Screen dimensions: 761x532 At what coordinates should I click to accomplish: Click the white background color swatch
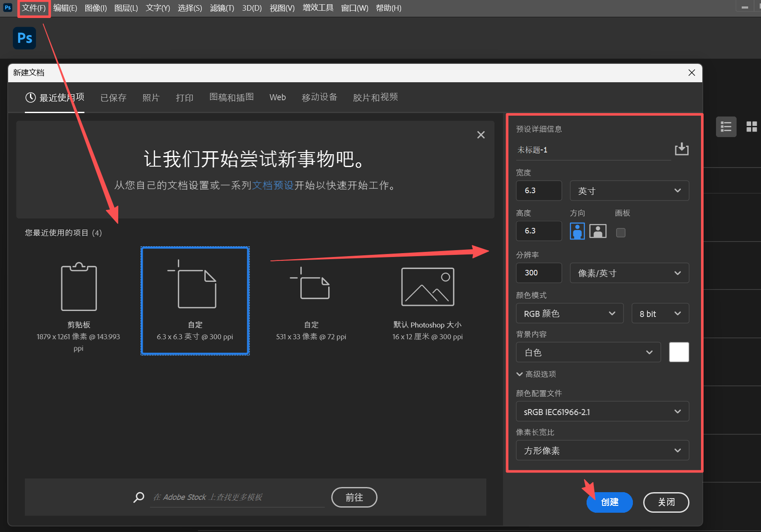click(x=679, y=352)
